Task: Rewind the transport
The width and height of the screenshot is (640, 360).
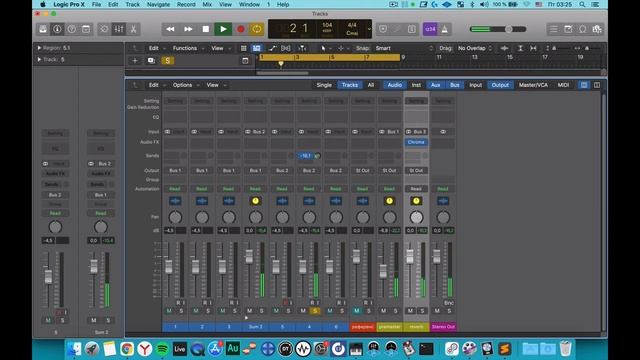Action: pyautogui.click(x=170, y=29)
